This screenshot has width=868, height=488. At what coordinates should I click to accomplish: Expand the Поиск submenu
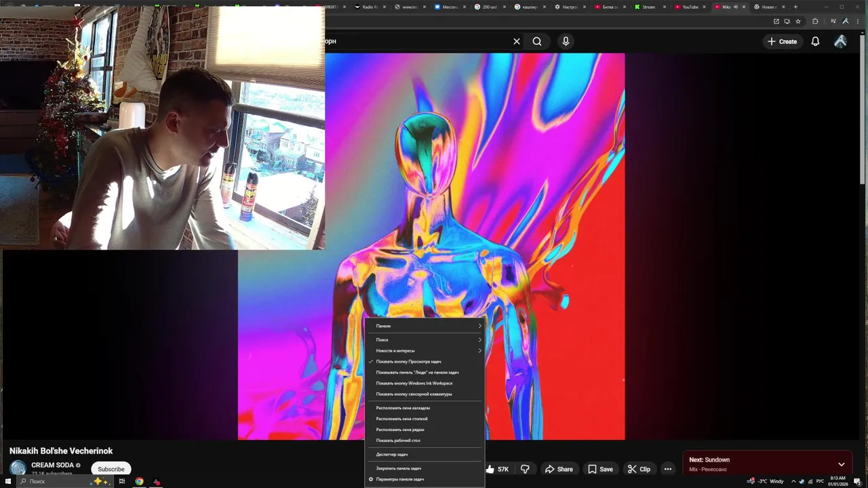[425, 340]
